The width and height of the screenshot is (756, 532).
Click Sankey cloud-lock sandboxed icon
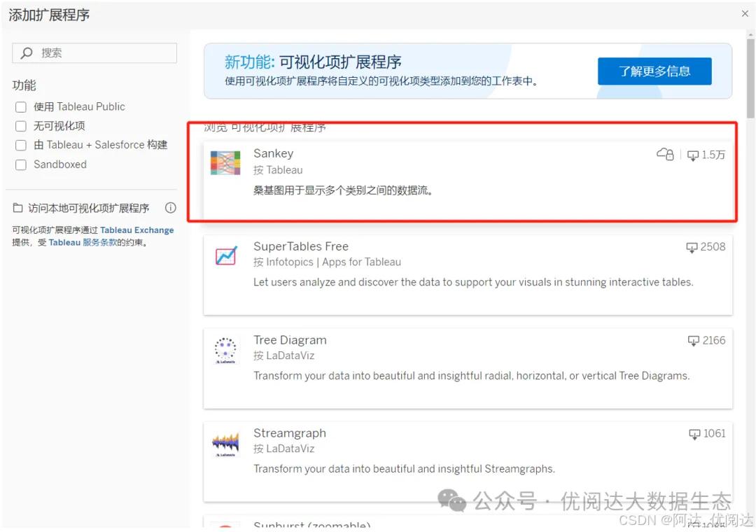666,154
